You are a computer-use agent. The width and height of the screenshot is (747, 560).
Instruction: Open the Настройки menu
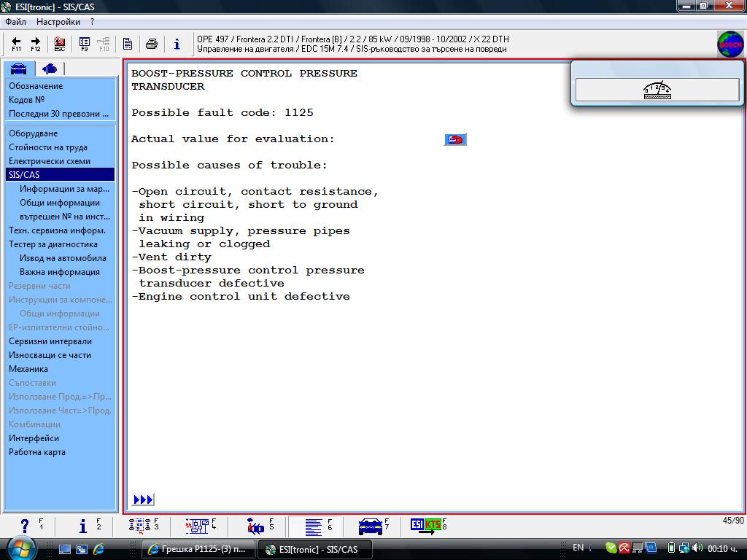pyautogui.click(x=58, y=22)
